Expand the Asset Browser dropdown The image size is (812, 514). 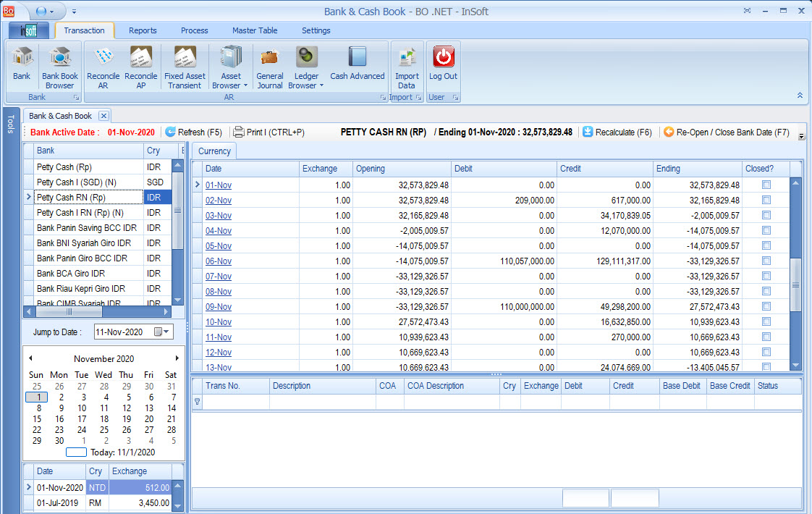pos(245,85)
